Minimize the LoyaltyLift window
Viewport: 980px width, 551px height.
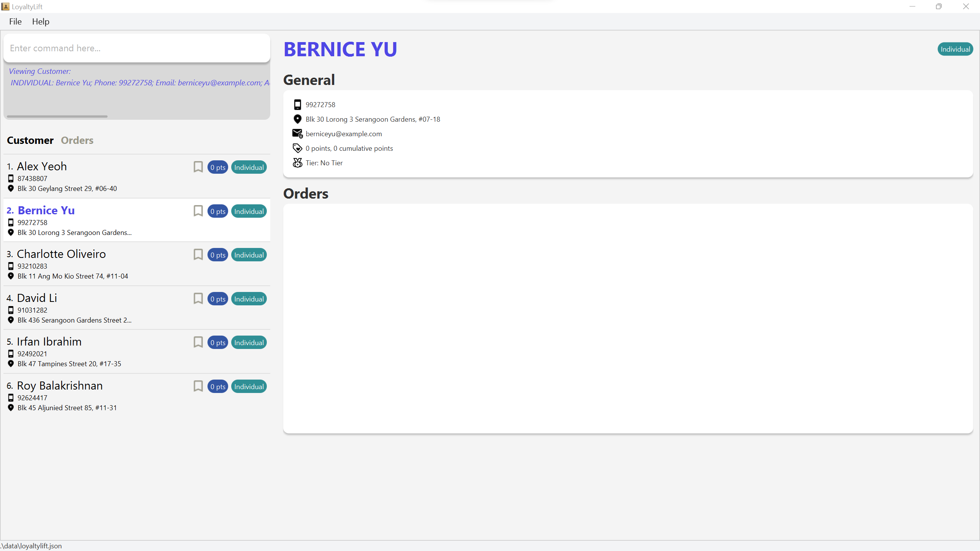pyautogui.click(x=912, y=7)
